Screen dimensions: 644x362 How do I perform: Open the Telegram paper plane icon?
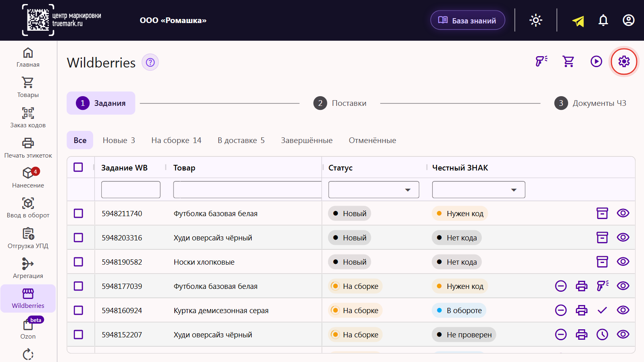578,21
